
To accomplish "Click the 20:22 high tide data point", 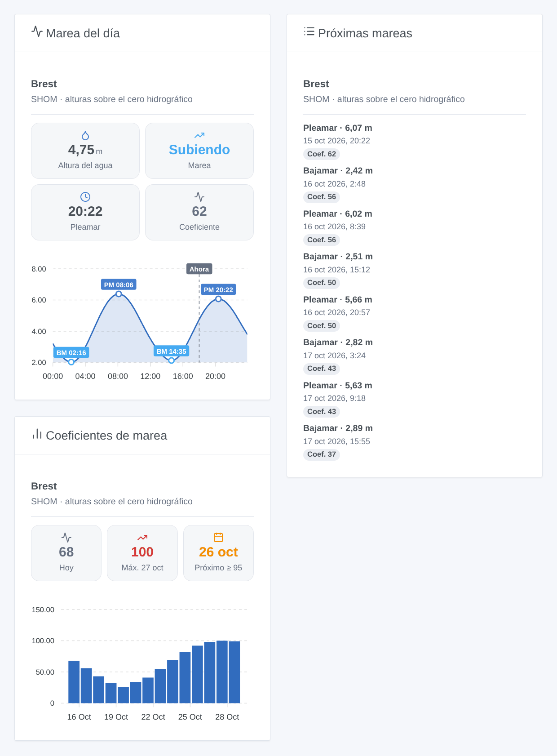I will (218, 299).
